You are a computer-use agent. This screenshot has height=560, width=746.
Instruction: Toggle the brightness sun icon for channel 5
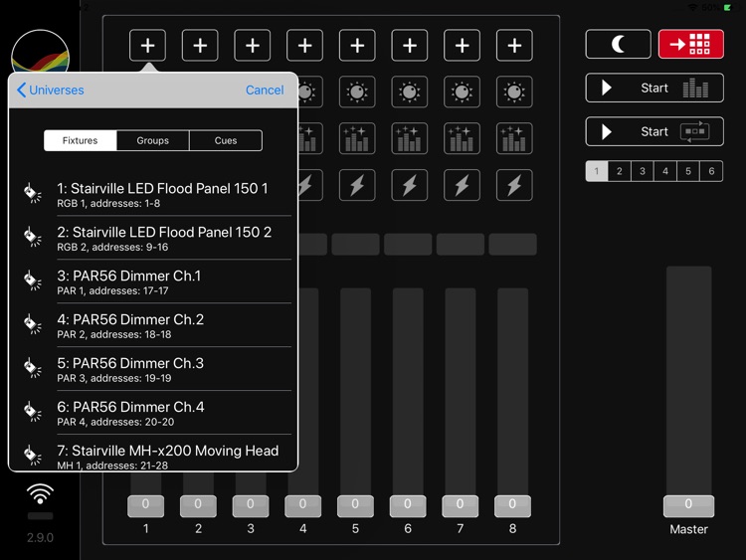(357, 92)
